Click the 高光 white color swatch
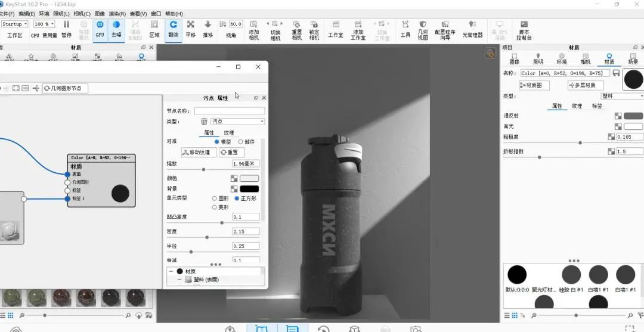Viewport: 644px width, 332px height. click(633, 126)
